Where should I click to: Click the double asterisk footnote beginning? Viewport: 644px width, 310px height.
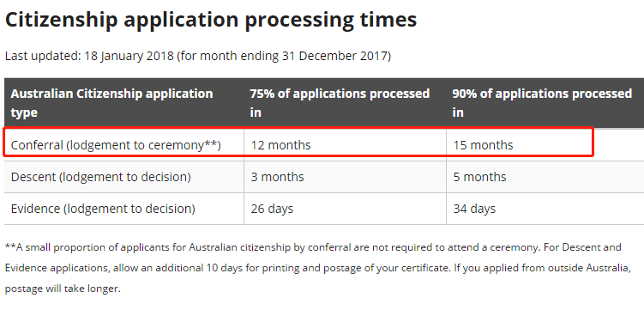pos(9,246)
